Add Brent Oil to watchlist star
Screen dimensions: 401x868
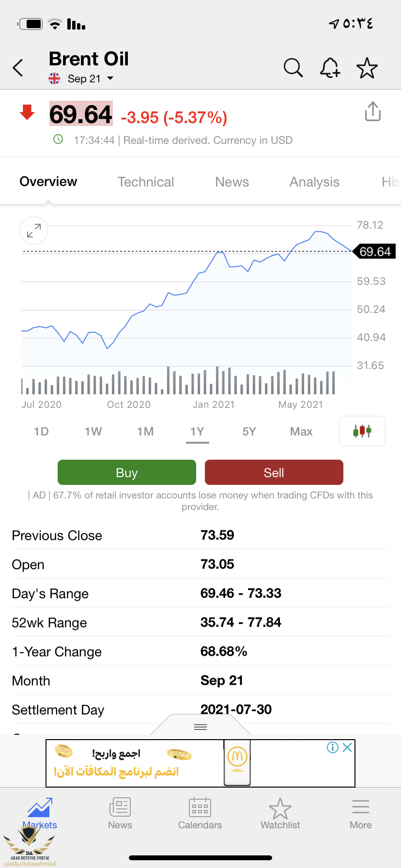[367, 68]
